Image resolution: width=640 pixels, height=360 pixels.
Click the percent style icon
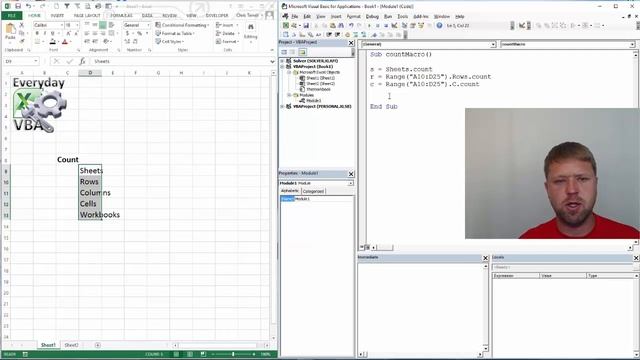click(x=139, y=33)
